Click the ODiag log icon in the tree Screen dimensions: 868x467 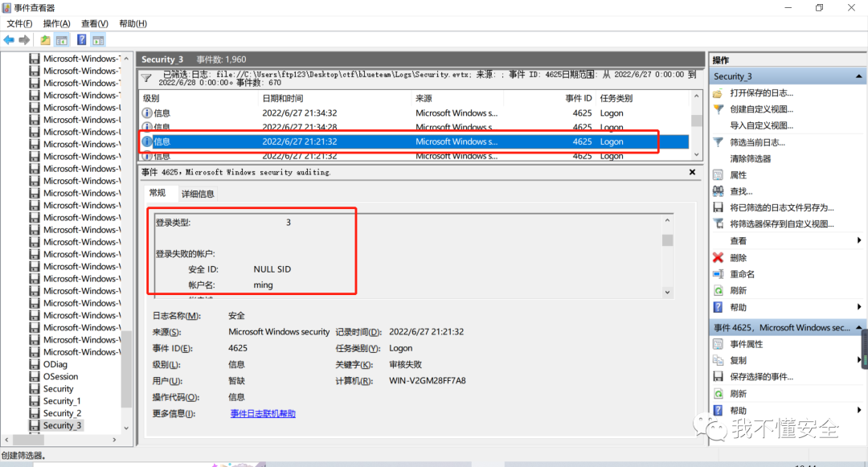click(35, 364)
